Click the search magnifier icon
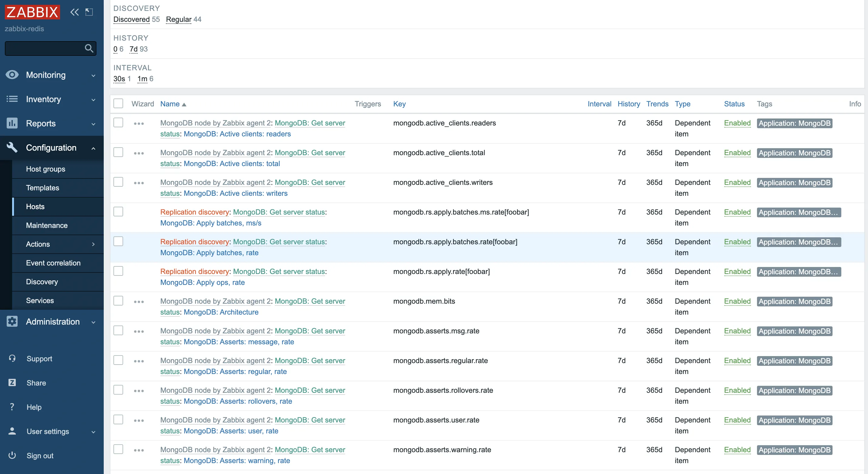Image resolution: width=868 pixels, height=474 pixels. point(89,48)
